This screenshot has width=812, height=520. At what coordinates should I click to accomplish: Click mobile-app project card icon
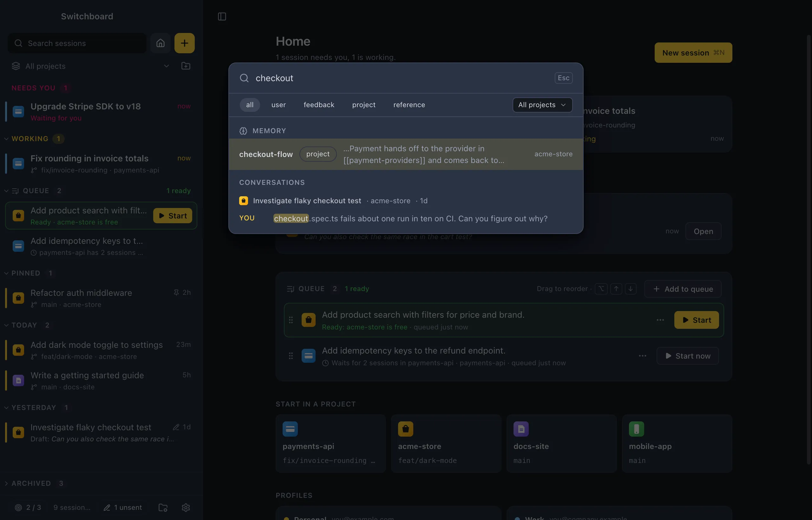point(636,429)
